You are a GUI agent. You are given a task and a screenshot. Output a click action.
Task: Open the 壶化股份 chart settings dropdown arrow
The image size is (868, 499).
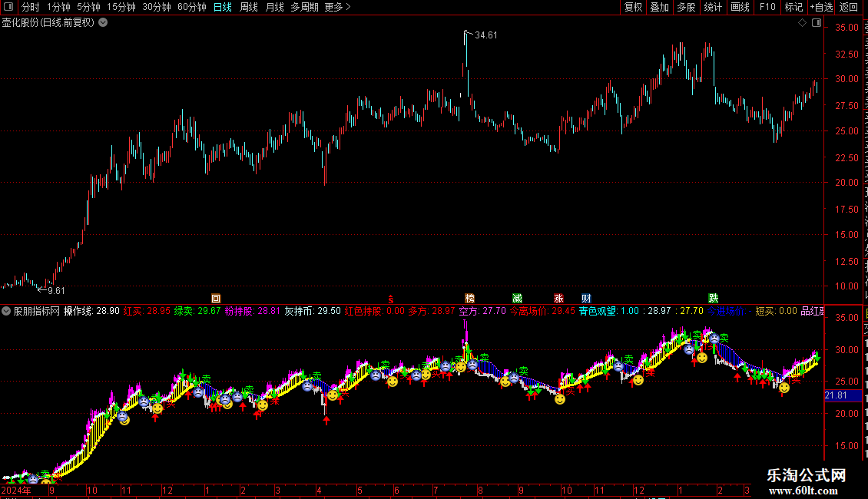pyautogui.click(x=103, y=23)
